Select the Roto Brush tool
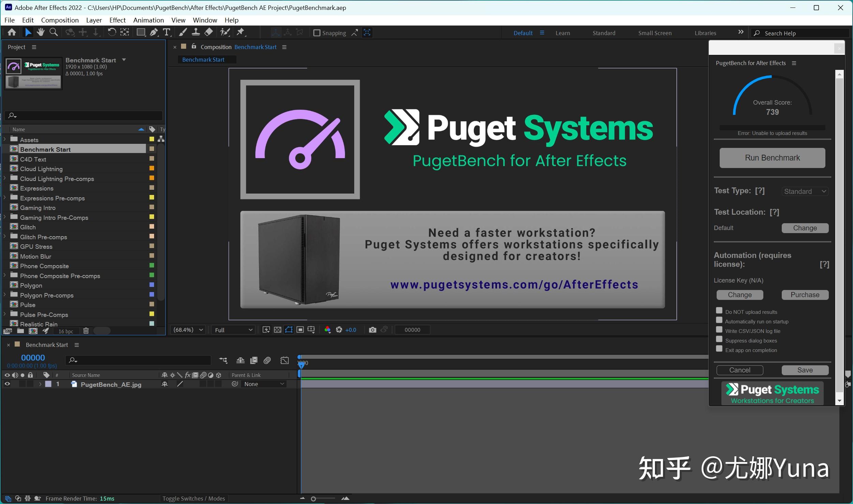 tap(225, 32)
